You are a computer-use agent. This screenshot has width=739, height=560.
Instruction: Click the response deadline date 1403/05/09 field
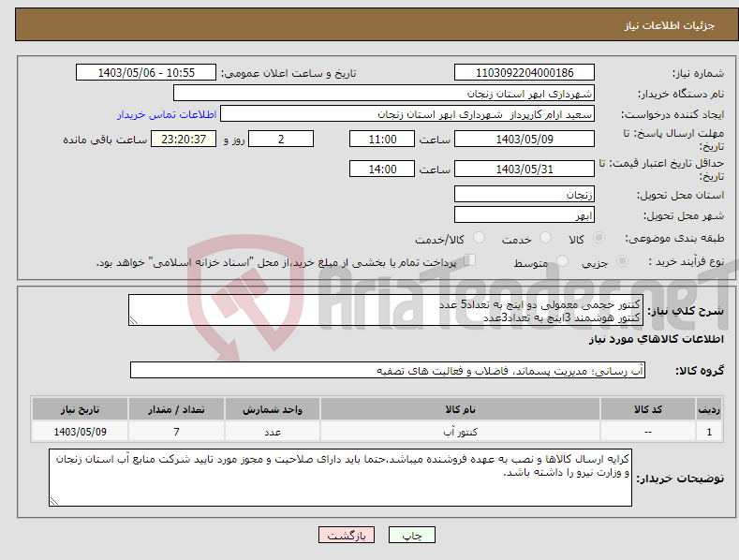pyautogui.click(x=525, y=139)
